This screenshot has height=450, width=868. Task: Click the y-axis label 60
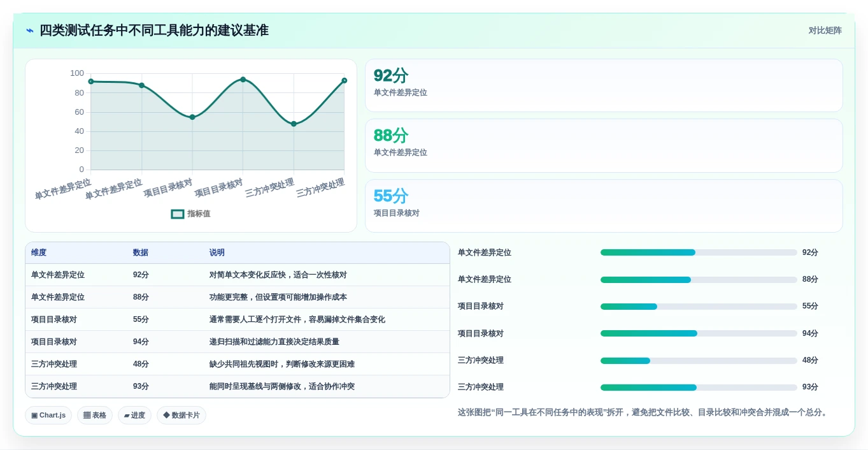pyautogui.click(x=80, y=112)
